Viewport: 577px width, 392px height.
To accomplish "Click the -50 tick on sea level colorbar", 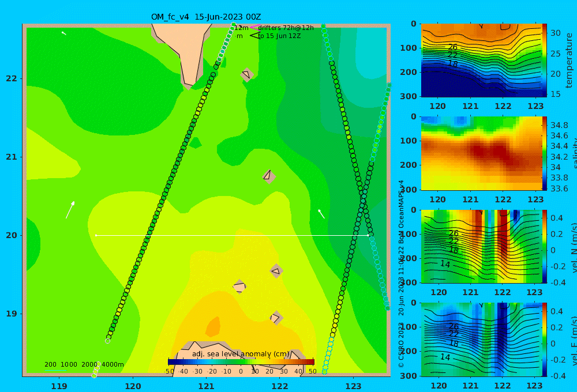I will coord(169,371).
